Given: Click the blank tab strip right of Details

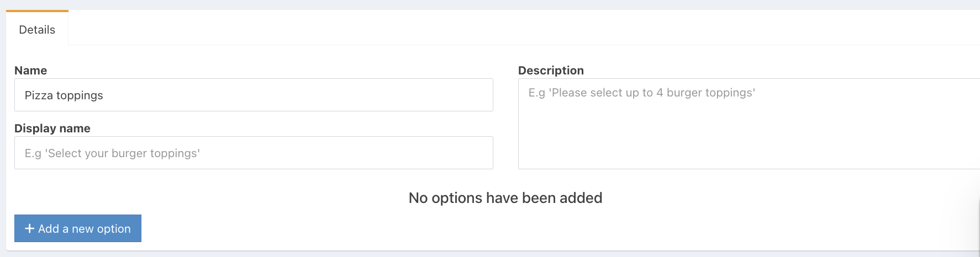Looking at the screenshot, I should coord(497,29).
